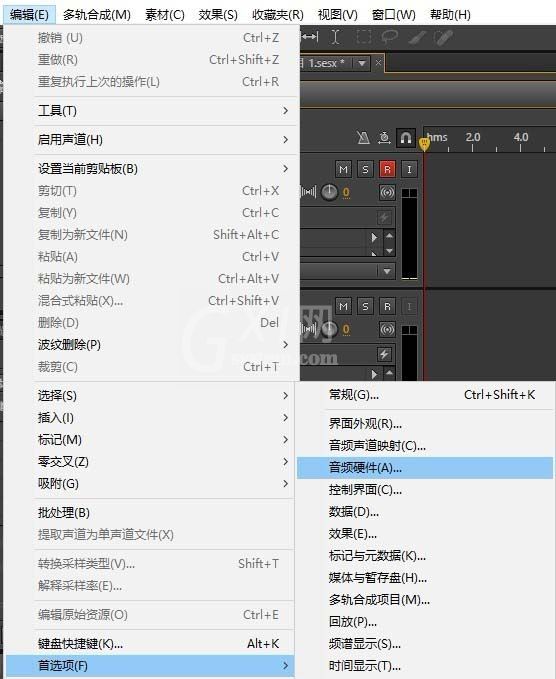Mute the first track with M
This screenshot has width=556, height=679.
(343, 169)
